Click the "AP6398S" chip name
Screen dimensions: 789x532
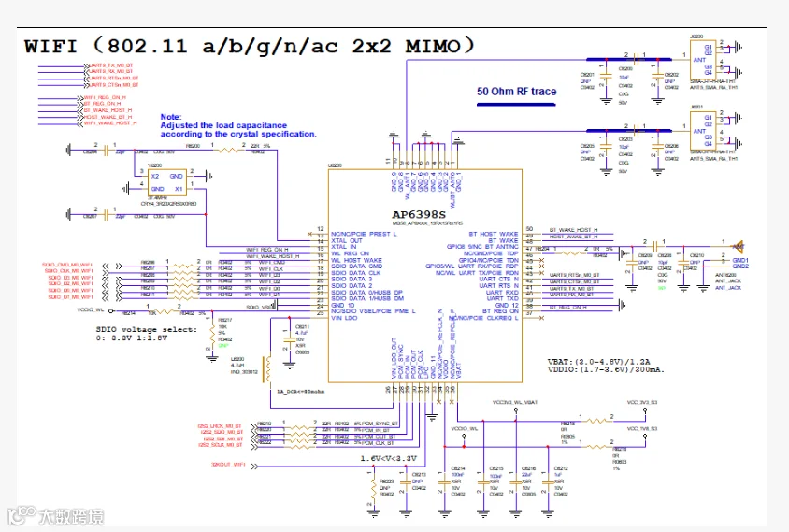419,215
